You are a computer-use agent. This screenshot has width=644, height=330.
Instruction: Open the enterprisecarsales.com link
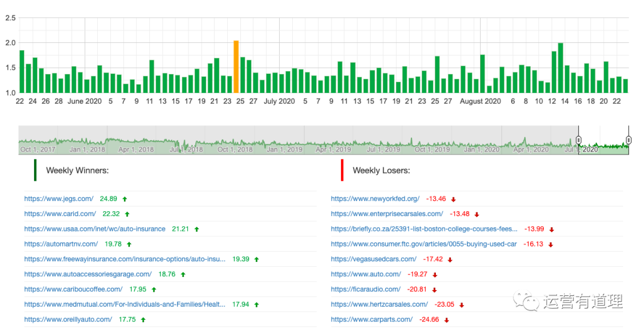click(387, 214)
